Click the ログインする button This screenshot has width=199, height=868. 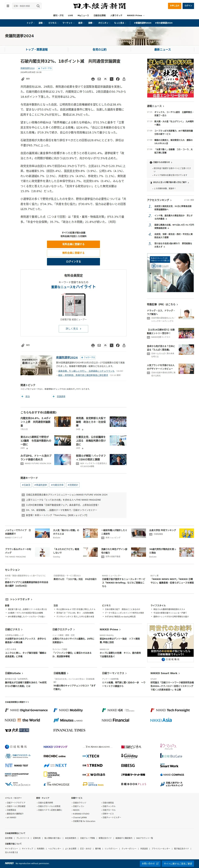tap(73, 262)
